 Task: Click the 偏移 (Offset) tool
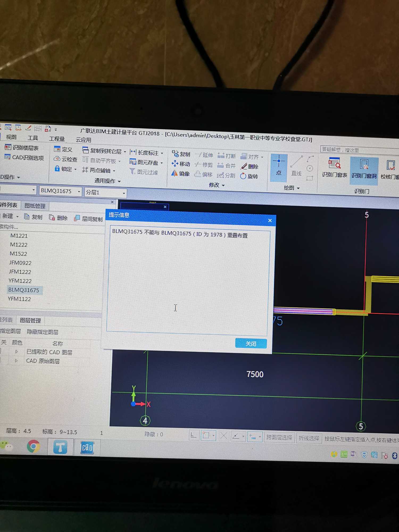(203, 174)
